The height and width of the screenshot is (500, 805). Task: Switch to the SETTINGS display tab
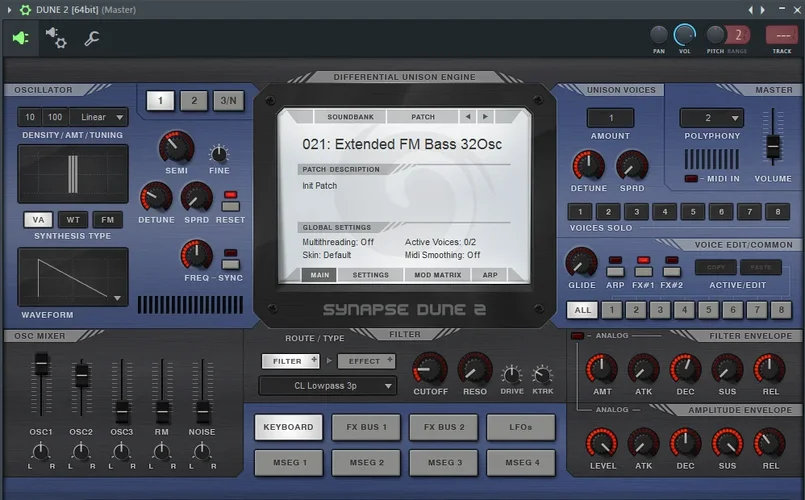coord(370,275)
